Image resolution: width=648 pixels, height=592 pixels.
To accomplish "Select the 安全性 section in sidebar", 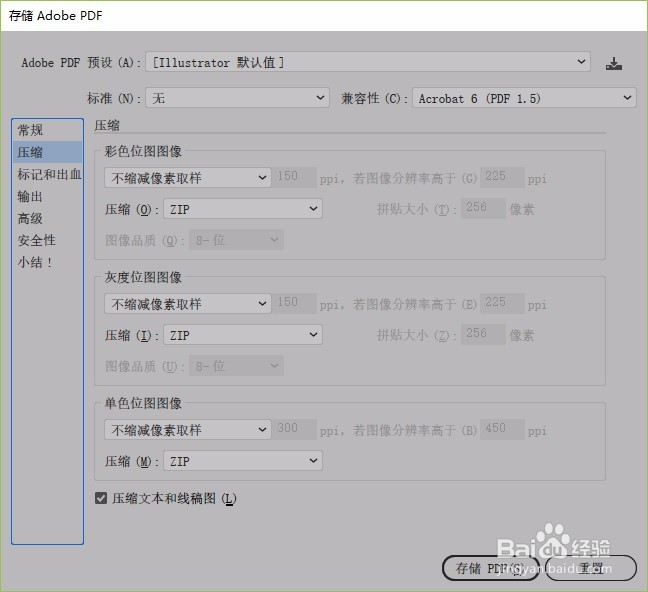I will 47,240.
